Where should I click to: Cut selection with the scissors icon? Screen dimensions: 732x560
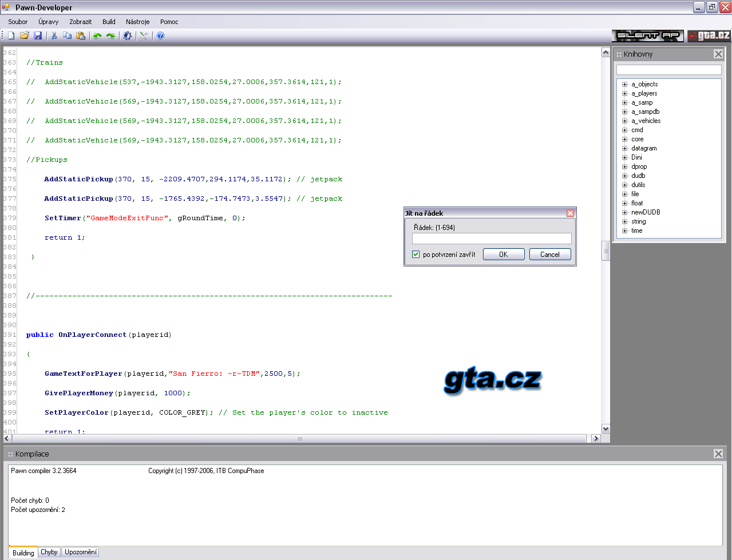tap(54, 35)
